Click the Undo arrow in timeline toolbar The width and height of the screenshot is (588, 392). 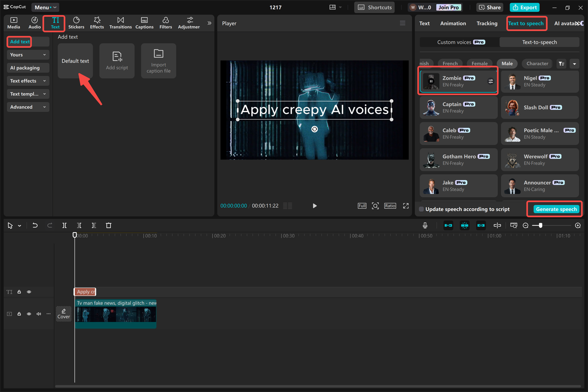(x=35, y=225)
